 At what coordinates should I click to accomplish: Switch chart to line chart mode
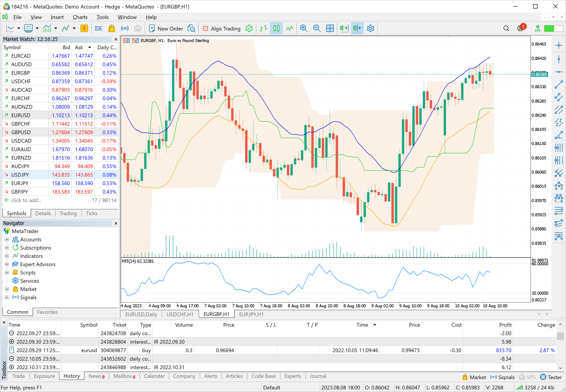[290, 29]
